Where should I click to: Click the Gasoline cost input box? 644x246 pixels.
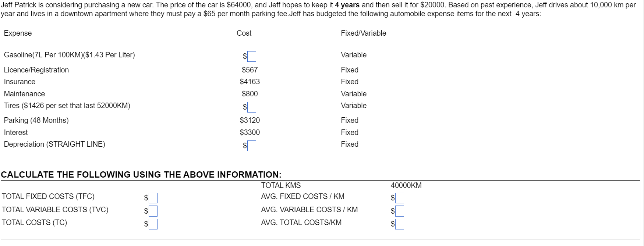pos(251,56)
